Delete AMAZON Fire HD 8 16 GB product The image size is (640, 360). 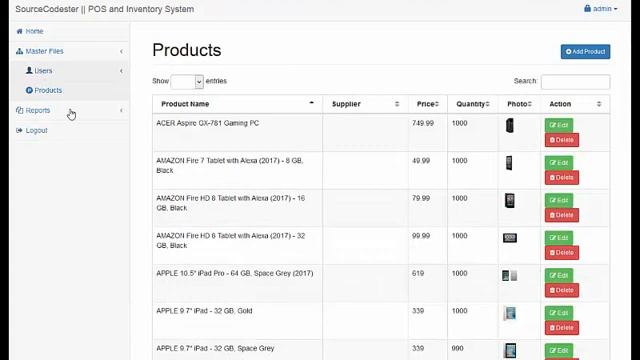[562, 215]
